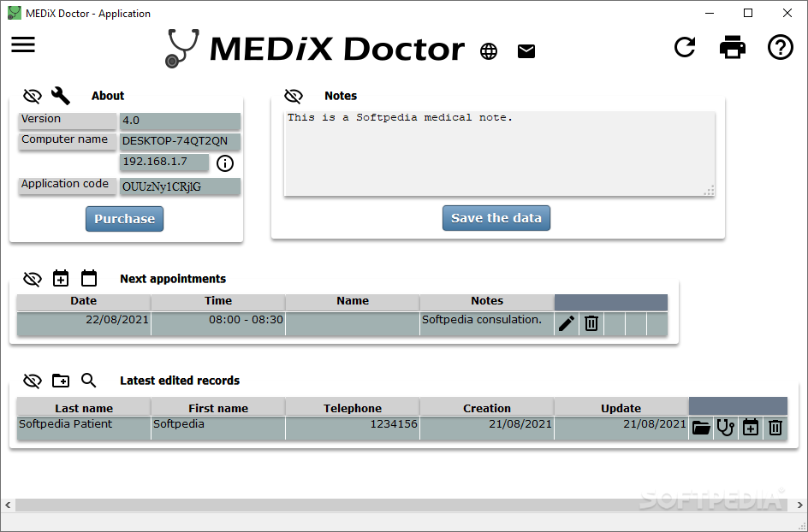Edit the Softpedia consulation appointment
Screen dimensions: 808x532
point(567,323)
